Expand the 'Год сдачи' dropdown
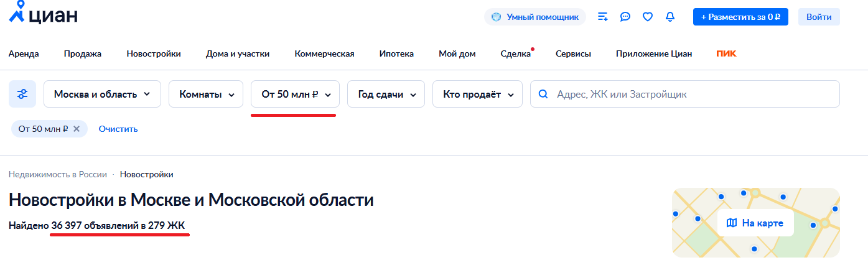Viewport: 868px width, 265px height. (x=386, y=94)
